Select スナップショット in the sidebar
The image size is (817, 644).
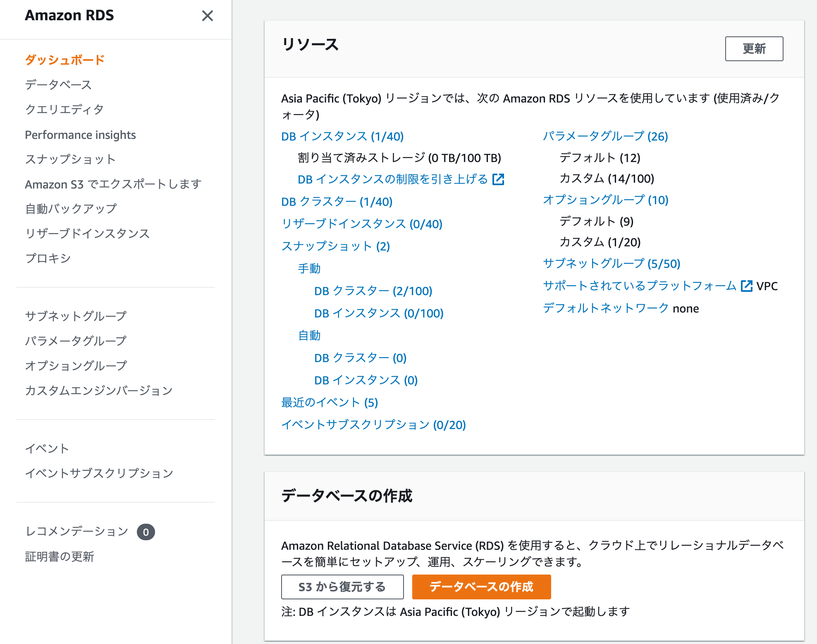[x=70, y=159]
